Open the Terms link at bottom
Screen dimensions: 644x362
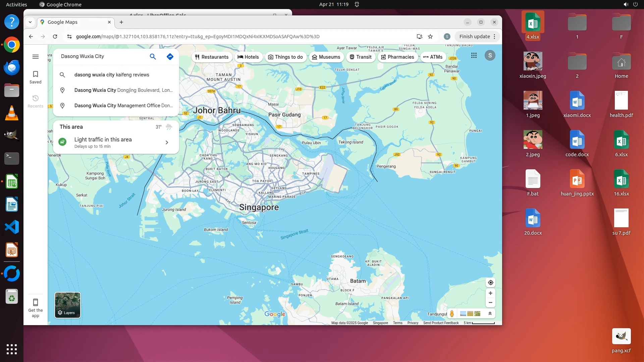tap(397, 323)
